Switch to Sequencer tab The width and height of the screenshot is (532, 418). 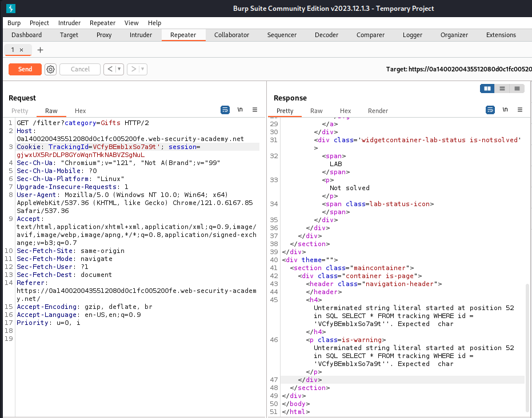click(282, 35)
